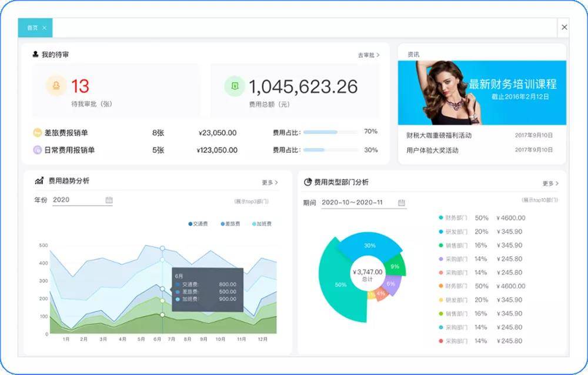Viewport: 588px width, 375px height.
Task: Open the 去审批 link with chevron
Action: 369,55
